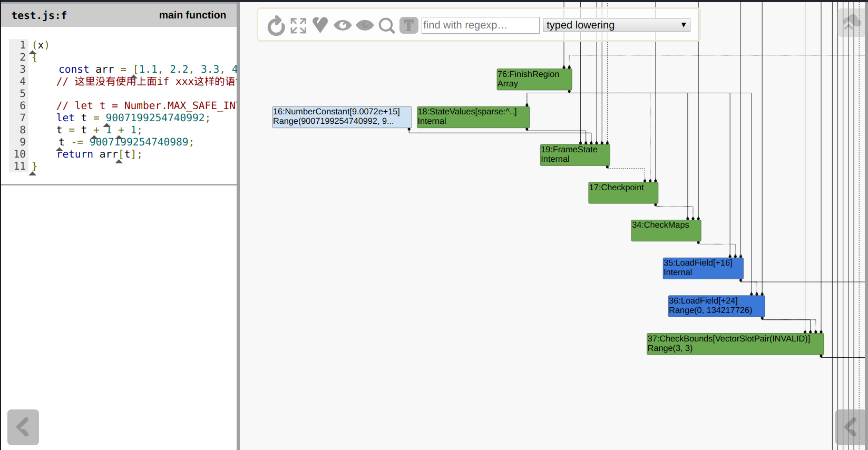Click in the find with regexp field
Image resolution: width=868 pixels, height=450 pixels.
[x=480, y=25]
